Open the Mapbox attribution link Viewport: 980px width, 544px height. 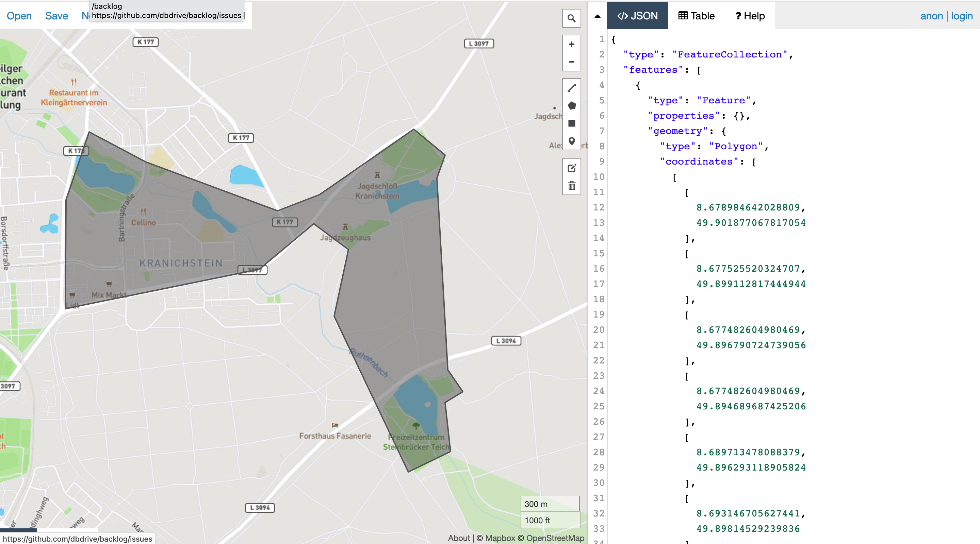(496, 538)
